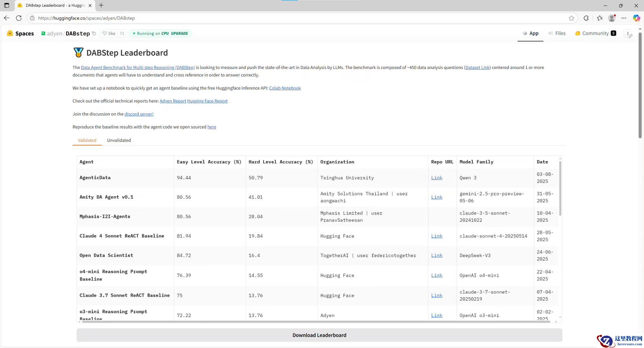Image resolution: width=644 pixels, height=348 pixels.
Task: Open the Colab Notebook link
Action: 285,88
